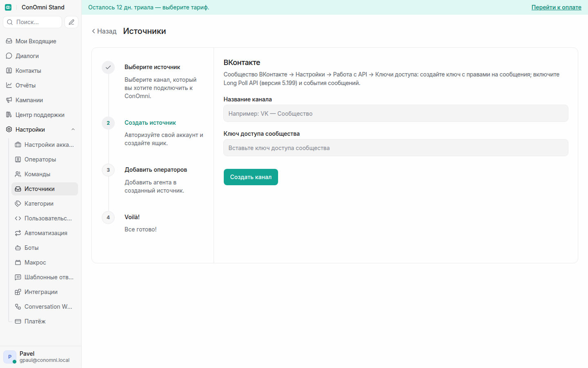Click the icon beside Макрос
588x368 pixels.
tap(18, 263)
